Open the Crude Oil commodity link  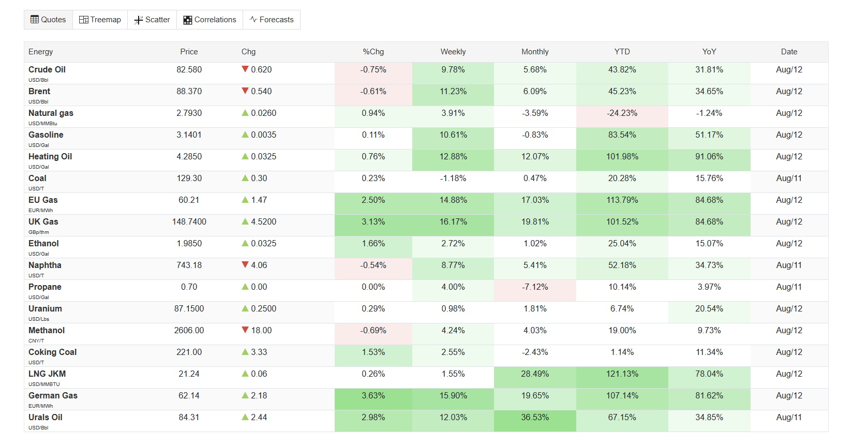[47, 69]
